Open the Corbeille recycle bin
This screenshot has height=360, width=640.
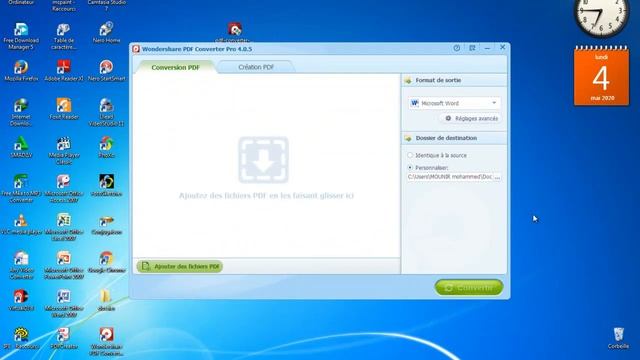[x=618, y=338]
